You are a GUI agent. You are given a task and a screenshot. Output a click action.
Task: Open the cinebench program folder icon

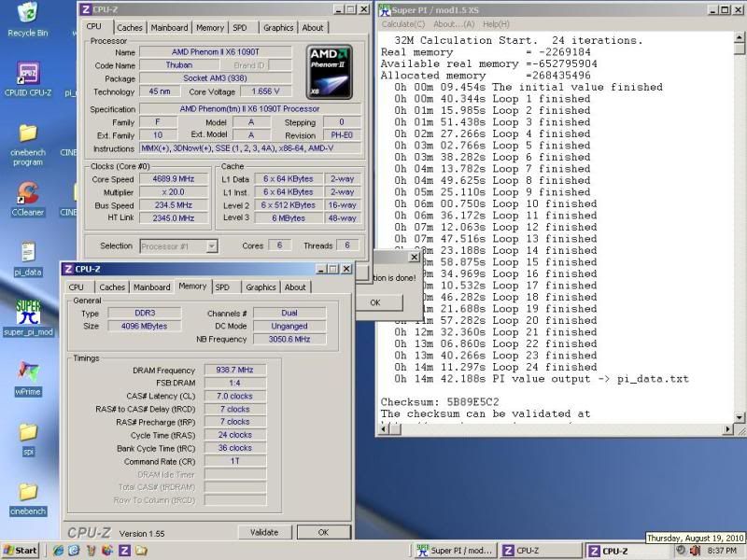(x=28, y=145)
